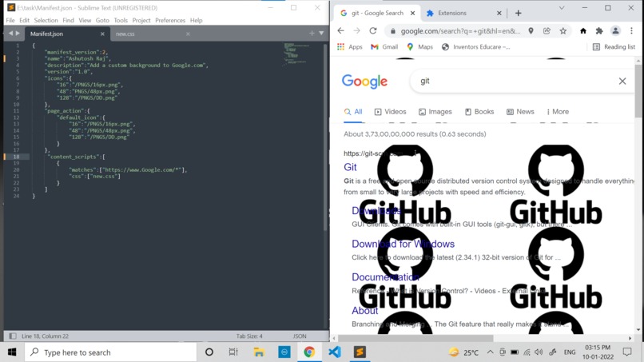Click the share page icon in address bar
The height and width of the screenshot is (362, 644).
547,31
